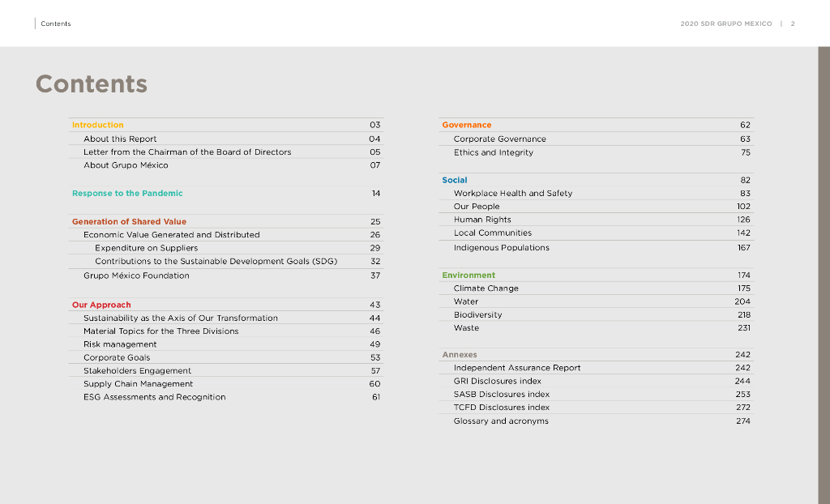This screenshot has height=504, width=830.
Task: Go to About this Report entry
Action: coord(120,139)
